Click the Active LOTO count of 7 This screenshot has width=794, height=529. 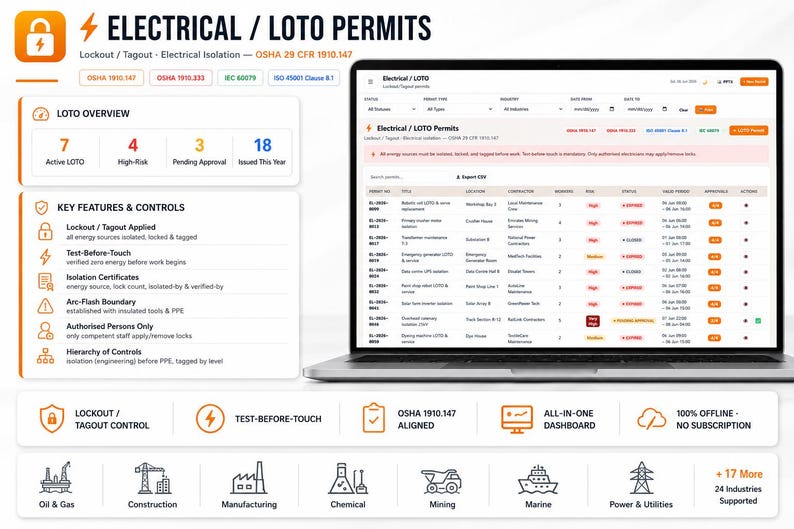point(64,145)
